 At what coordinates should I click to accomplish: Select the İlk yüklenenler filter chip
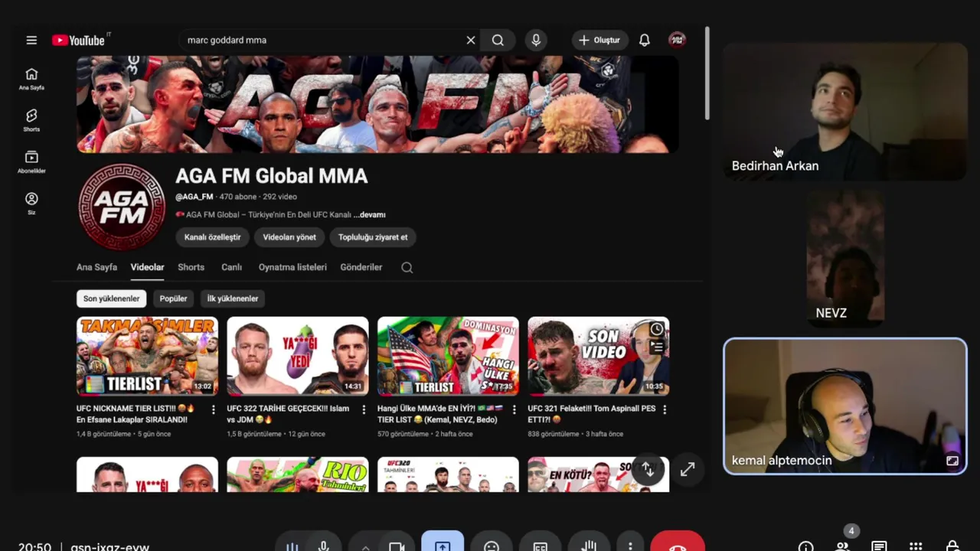click(x=233, y=298)
